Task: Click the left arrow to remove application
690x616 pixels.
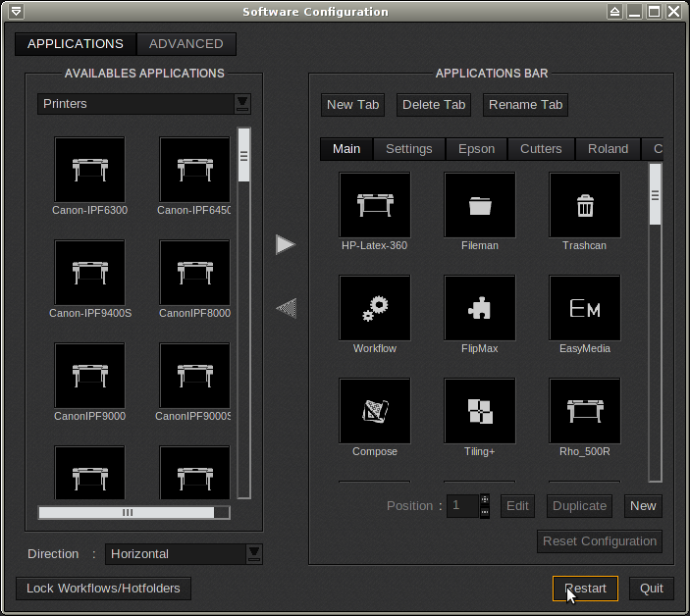Action: pos(286,308)
